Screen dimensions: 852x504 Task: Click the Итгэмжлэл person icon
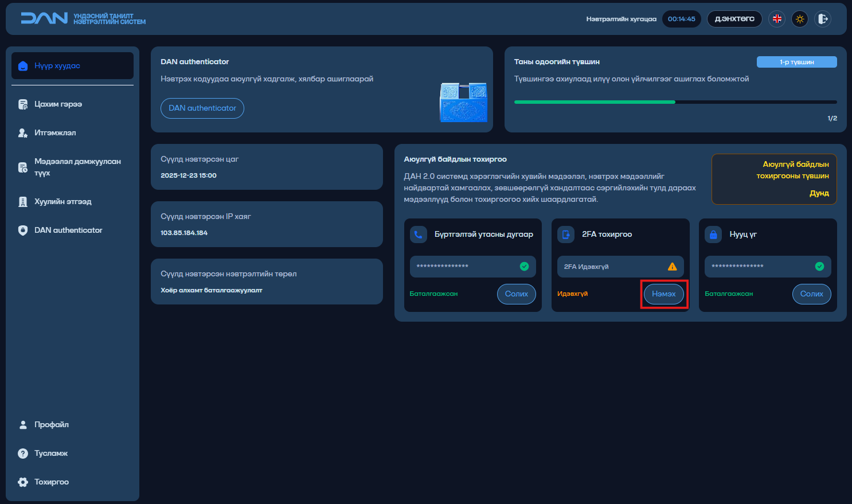click(23, 133)
